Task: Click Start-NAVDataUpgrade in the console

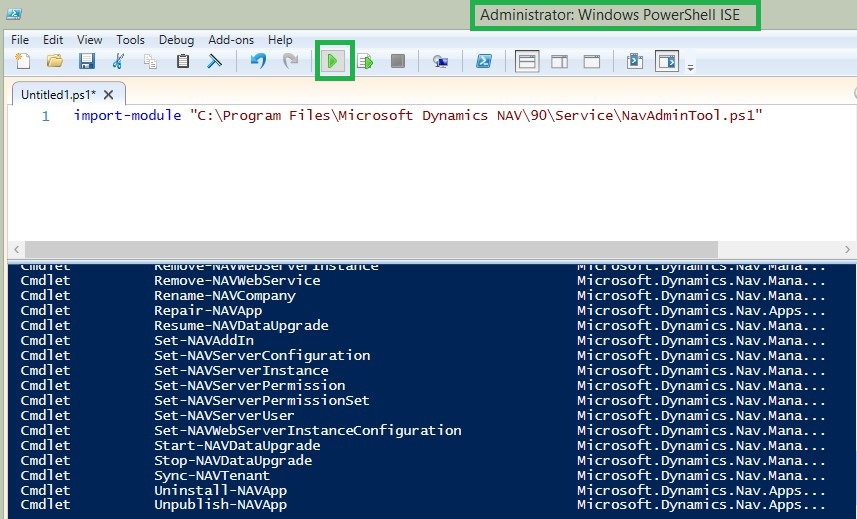Action: 237,446
